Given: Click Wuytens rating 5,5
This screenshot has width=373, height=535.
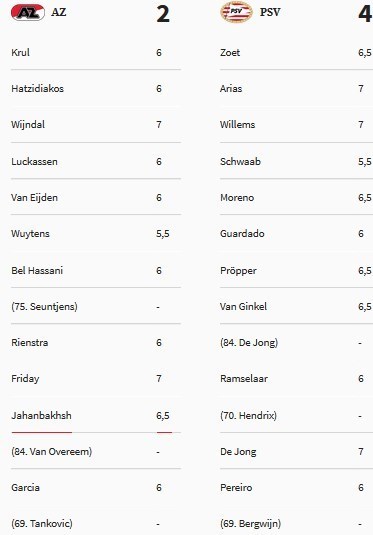Looking at the screenshot, I should tap(163, 234).
